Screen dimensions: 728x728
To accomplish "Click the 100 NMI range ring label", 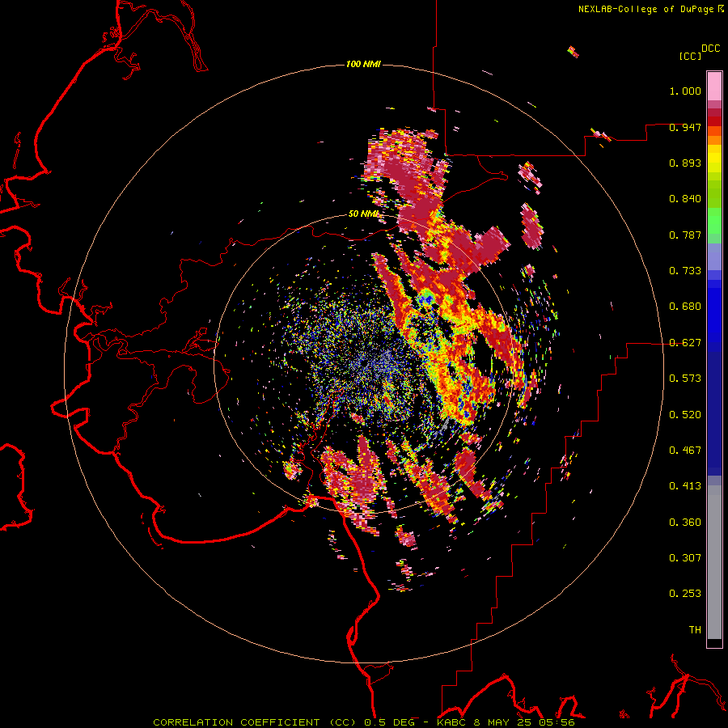I will 363,64.
